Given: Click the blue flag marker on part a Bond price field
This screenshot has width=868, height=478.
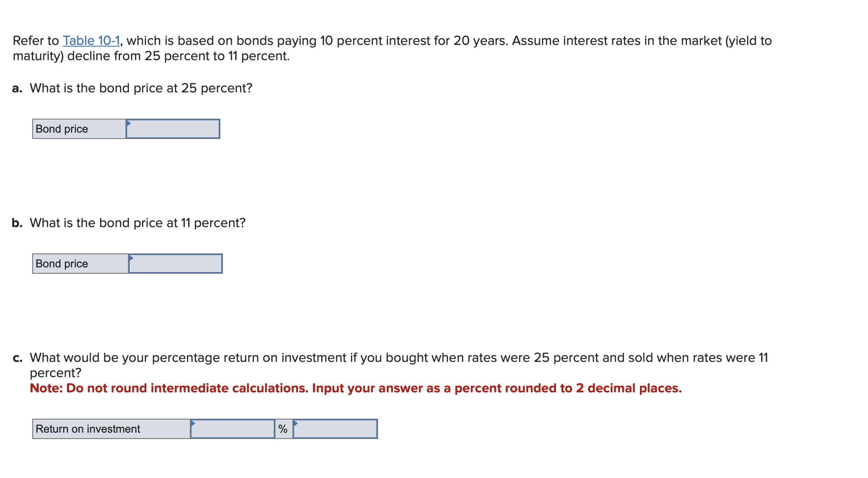Looking at the screenshot, I should [128, 123].
